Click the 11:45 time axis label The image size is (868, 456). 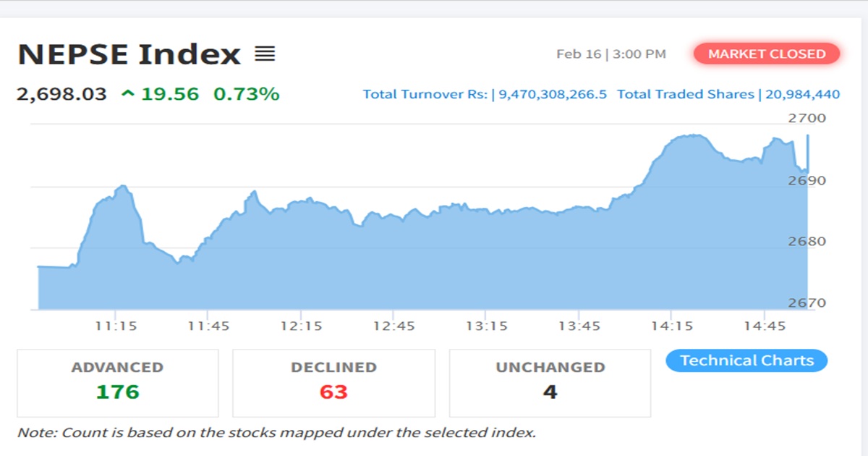[x=208, y=326]
